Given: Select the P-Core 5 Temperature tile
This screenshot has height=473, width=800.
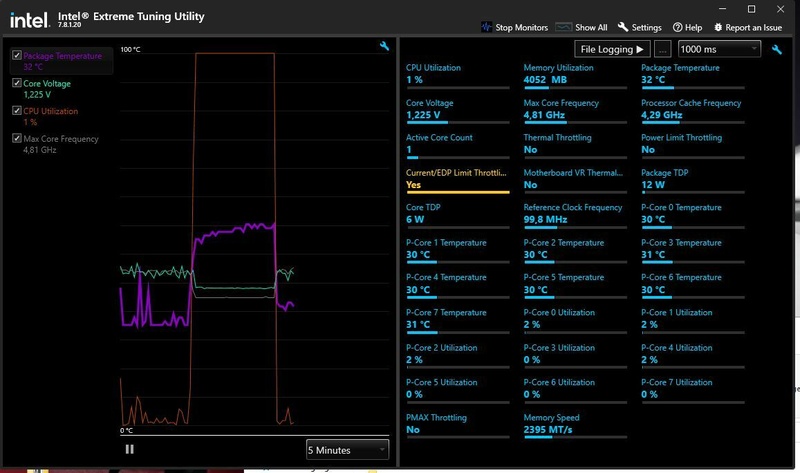Looking at the screenshot, I should [x=574, y=285].
